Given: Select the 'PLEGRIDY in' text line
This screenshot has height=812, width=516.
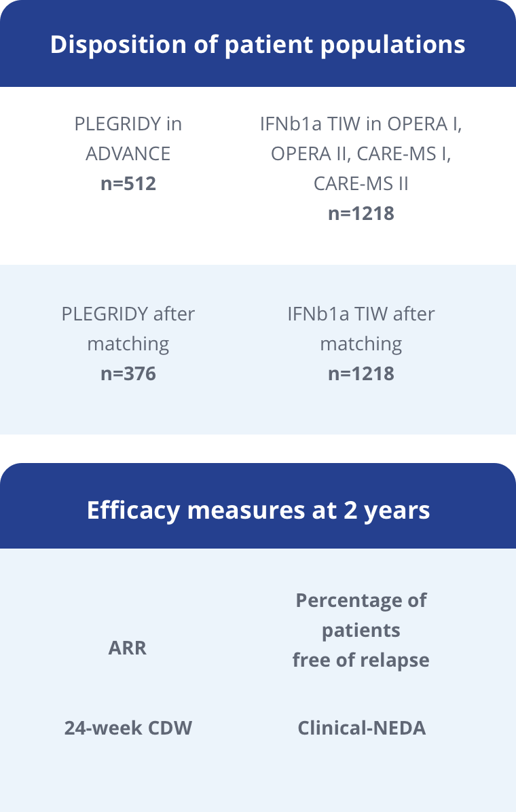Looking at the screenshot, I should [x=128, y=124].
